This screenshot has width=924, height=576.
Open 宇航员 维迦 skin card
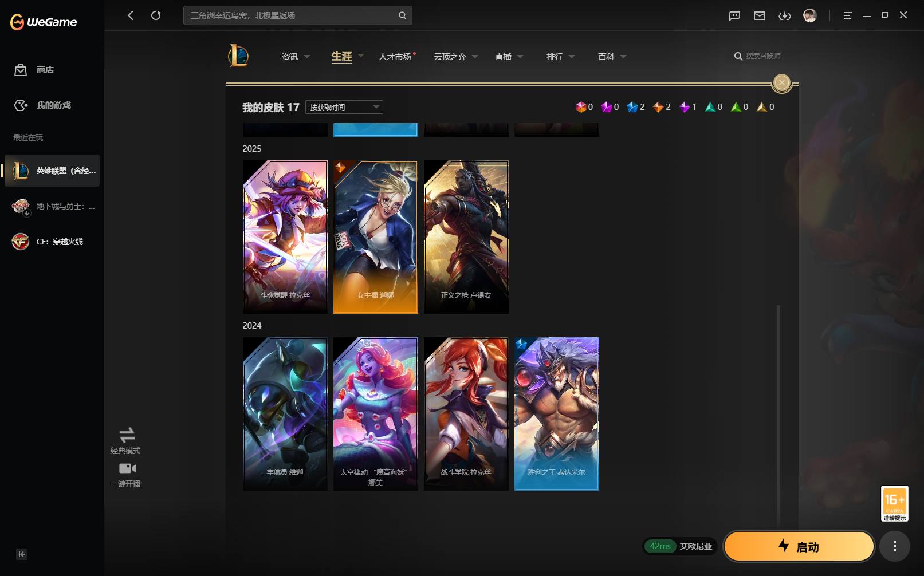(285, 414)
